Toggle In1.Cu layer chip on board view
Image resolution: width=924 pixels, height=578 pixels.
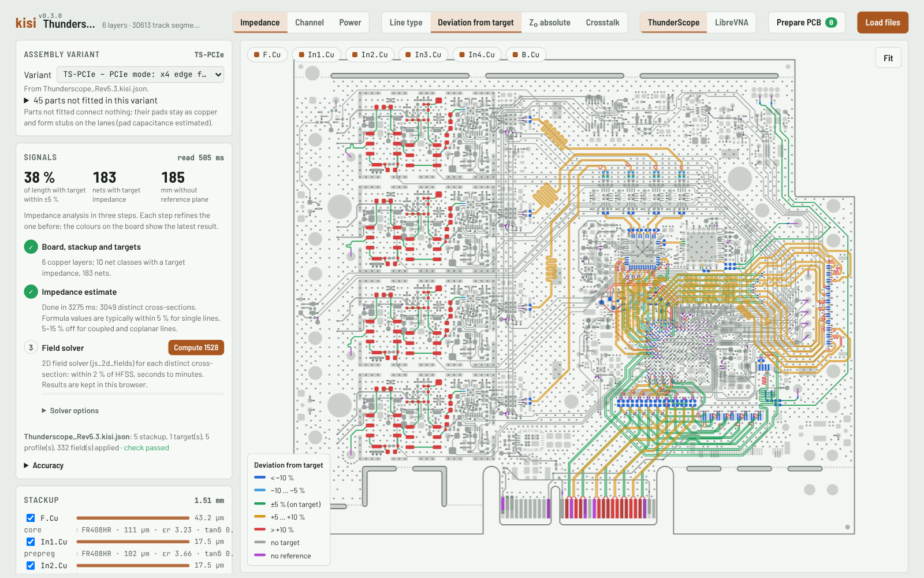click(316, 55)
